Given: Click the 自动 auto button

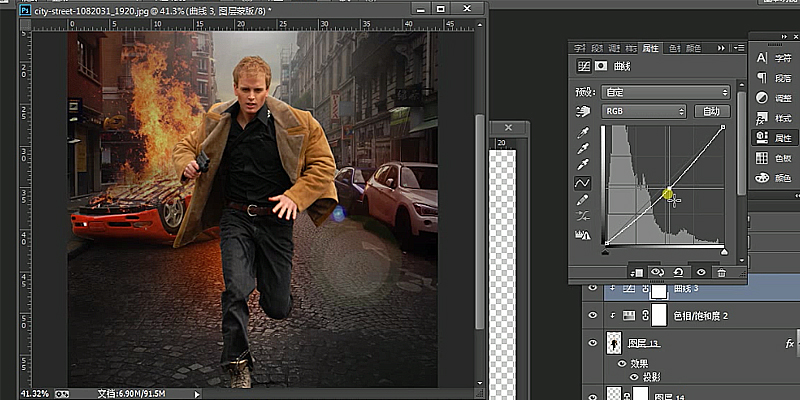Looking at the screenshot, I should point(712,111).
